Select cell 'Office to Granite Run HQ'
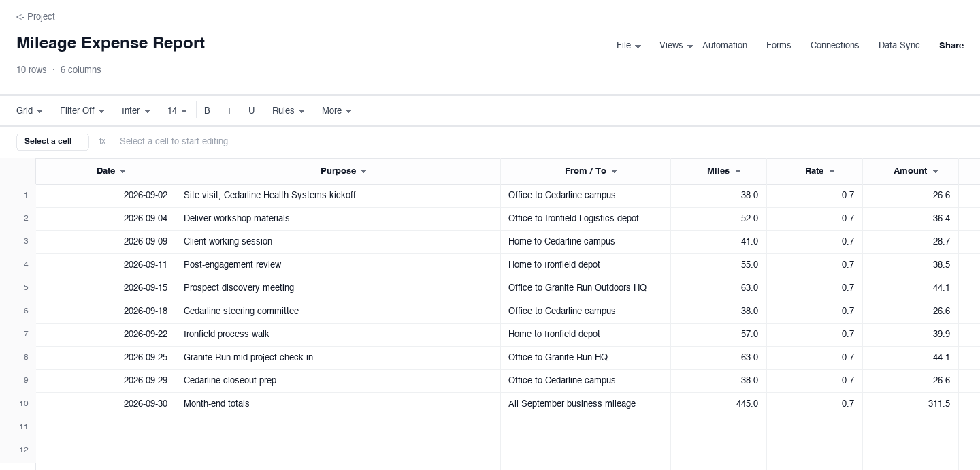The width and height of the screenshot is (980, 470). tap(585, 358)
